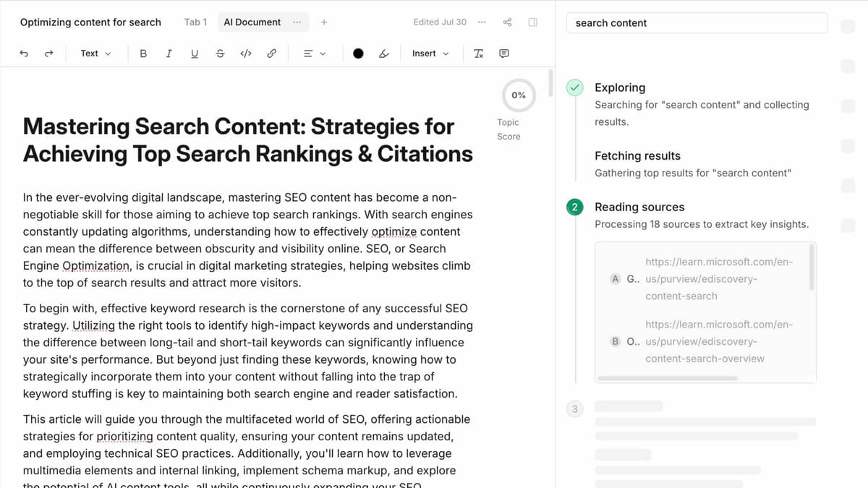868x488 pixels.
Task: Insert inline code formatting
Action: coord(245,53)
